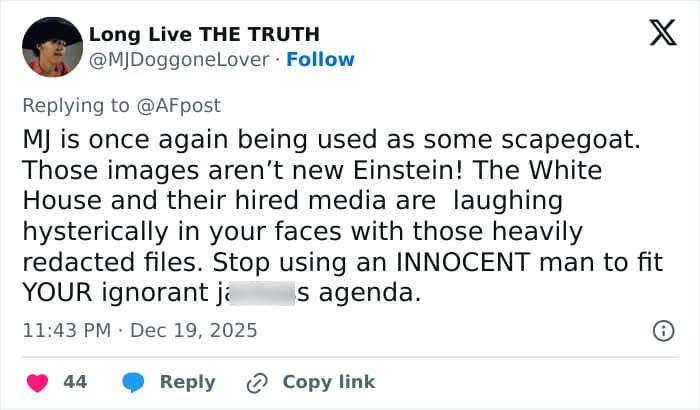This screenshot has height=410, width=700.
Task: Click the reply speech bubble icon
Action: [134, 382]
